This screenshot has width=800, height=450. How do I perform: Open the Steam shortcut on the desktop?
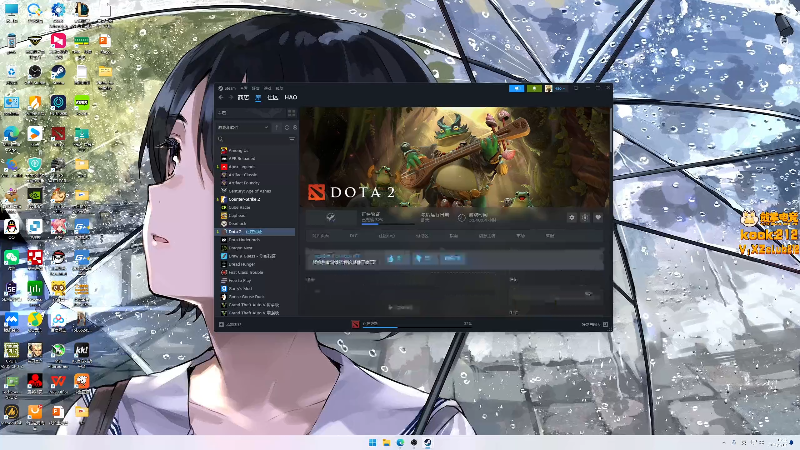[58, 75]
